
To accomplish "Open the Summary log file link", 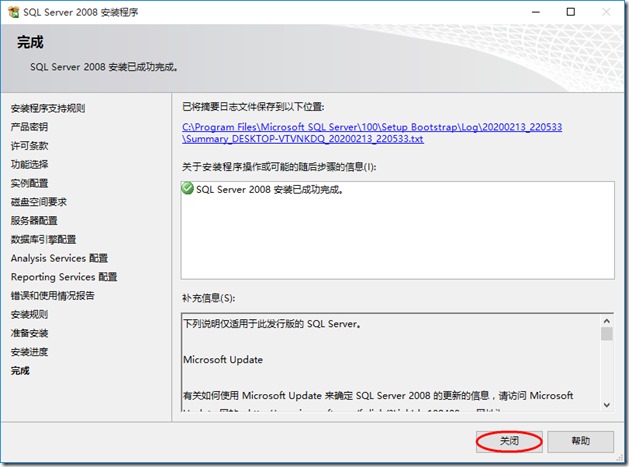I will click(x=372, y=133).
